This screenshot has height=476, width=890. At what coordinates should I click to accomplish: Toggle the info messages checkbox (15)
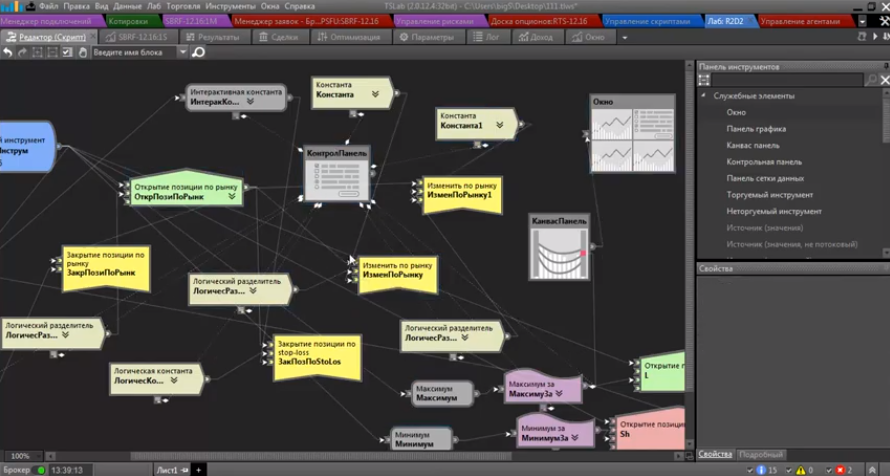750,470
